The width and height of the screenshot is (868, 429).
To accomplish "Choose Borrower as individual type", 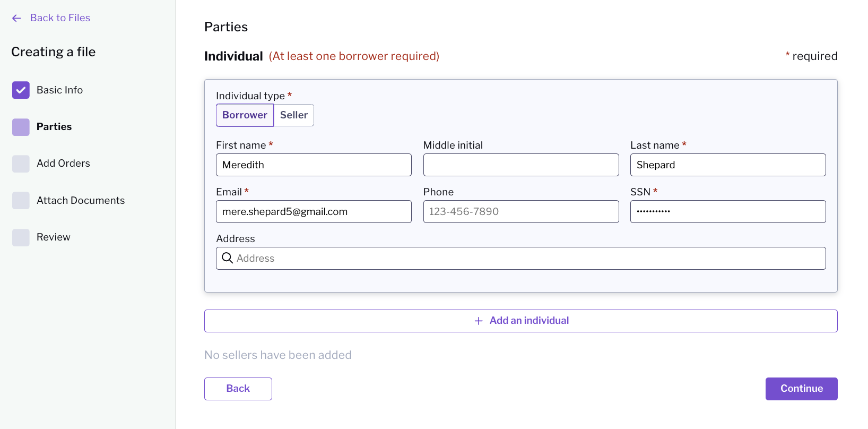I will (x=245, y=115).
